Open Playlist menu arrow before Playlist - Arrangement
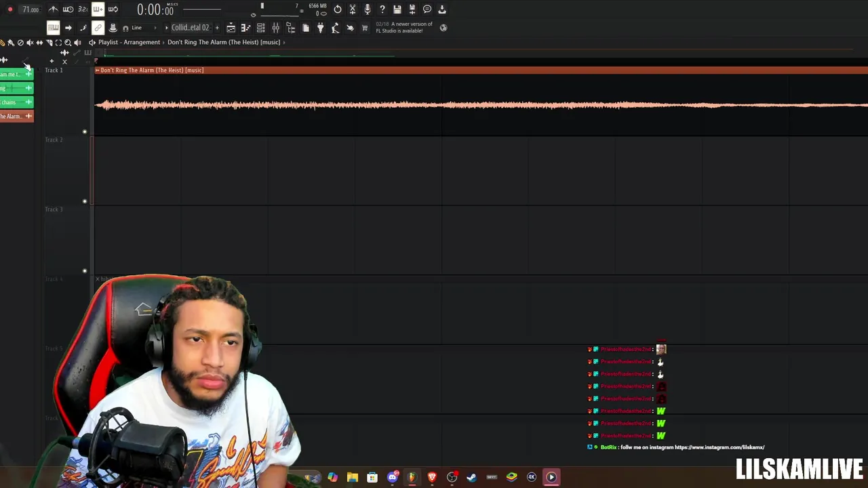Image resolution: width=868 pixels, height=488 pixels. tap(92, 42)
